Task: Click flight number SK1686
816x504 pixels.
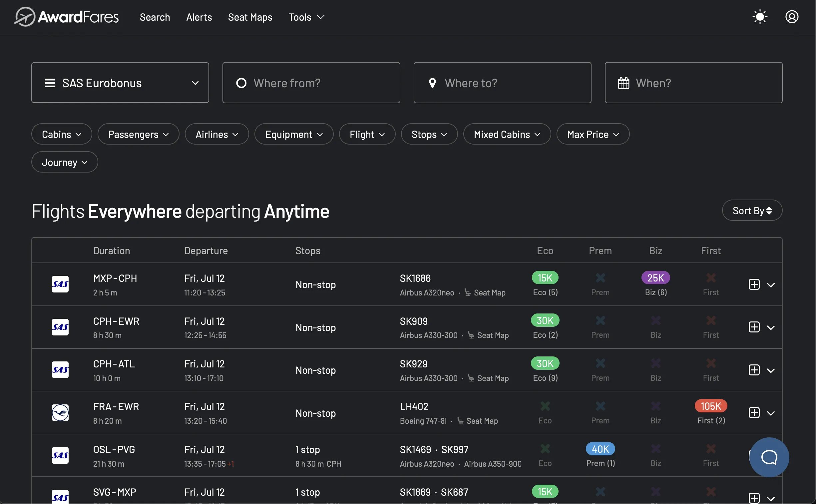Action: click(415, 278)
